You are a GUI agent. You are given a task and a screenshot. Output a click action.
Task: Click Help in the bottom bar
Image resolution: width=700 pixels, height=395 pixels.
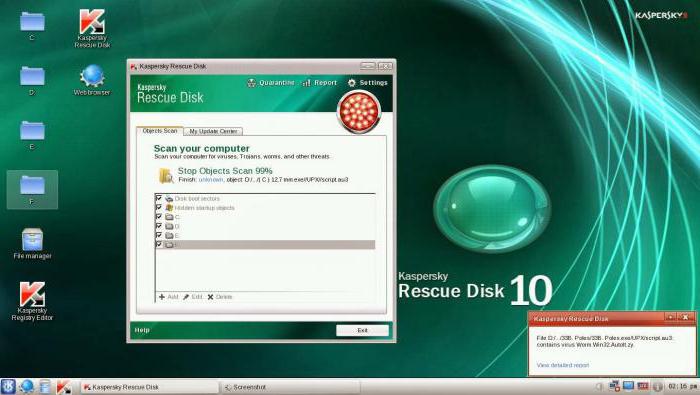pos(142,330)
